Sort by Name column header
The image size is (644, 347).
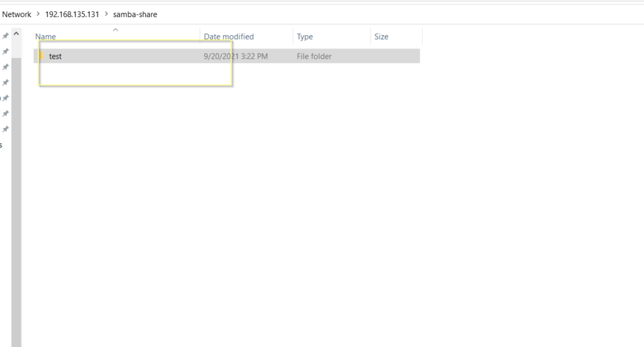click(45, 37)
